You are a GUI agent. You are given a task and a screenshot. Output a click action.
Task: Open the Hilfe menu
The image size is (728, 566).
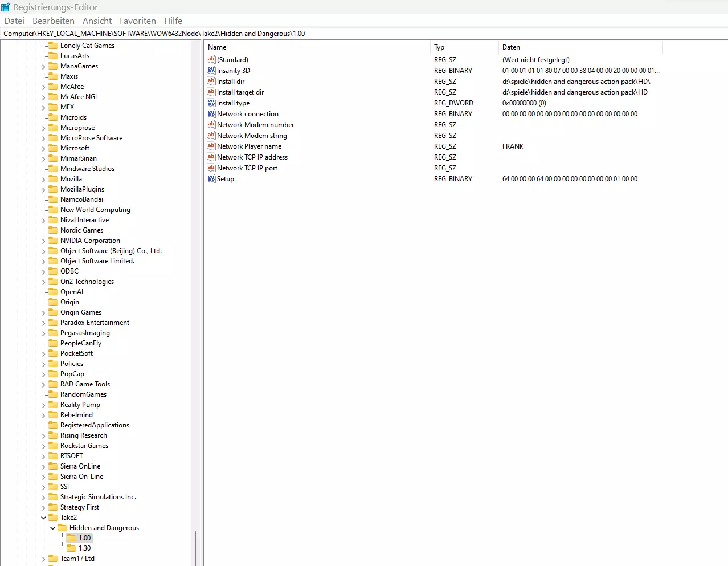click(173, 21)
